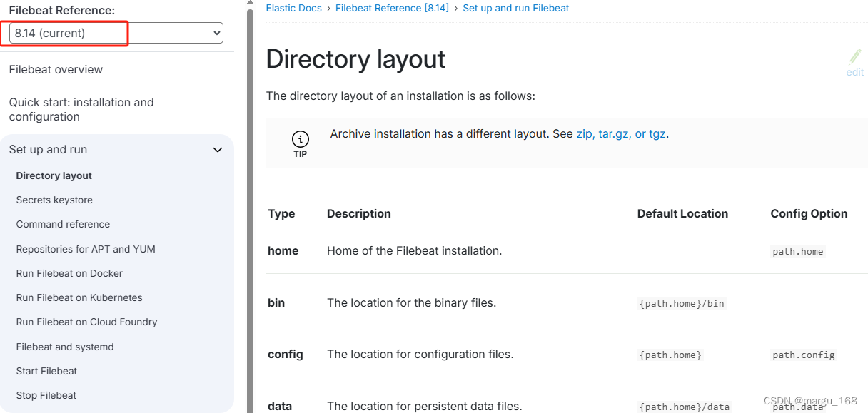The image size is (868, 413).
Task: Click the Directory layout page heading
Action: coord(355,59)
